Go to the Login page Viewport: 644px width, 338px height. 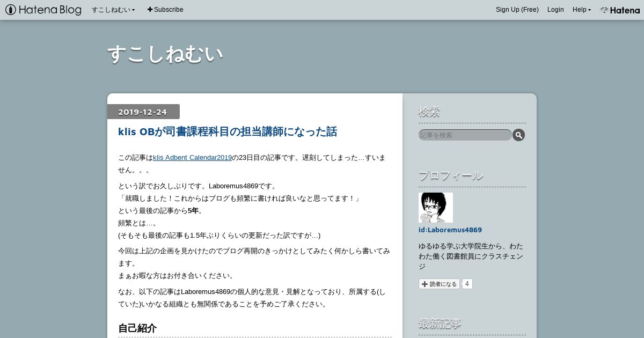tap(555, 10)
